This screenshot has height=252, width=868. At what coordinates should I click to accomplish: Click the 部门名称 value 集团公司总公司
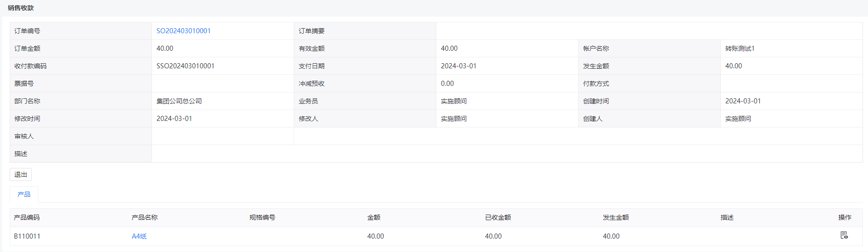pos(179,101)
